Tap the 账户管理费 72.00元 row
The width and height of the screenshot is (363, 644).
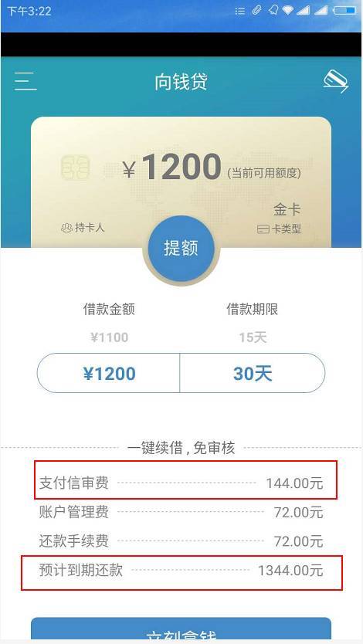181,512
